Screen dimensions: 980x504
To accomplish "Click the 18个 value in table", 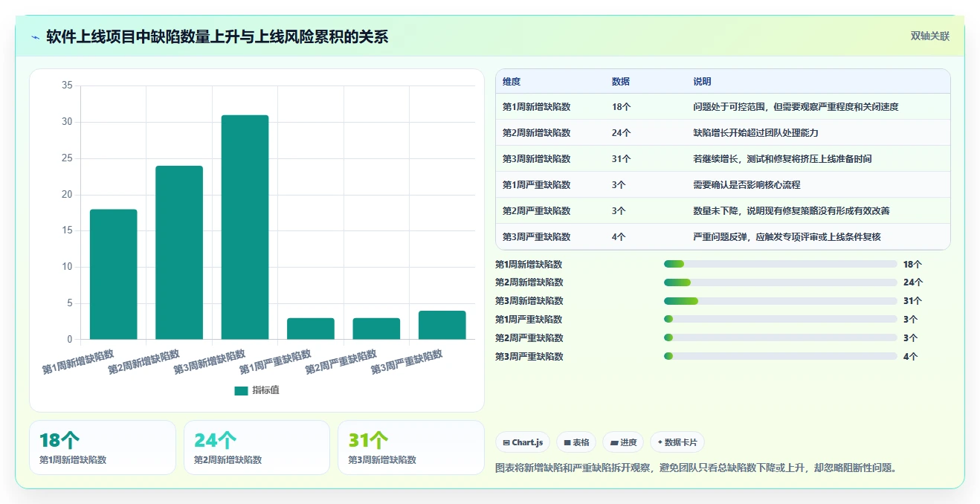I will pos(622,107).
